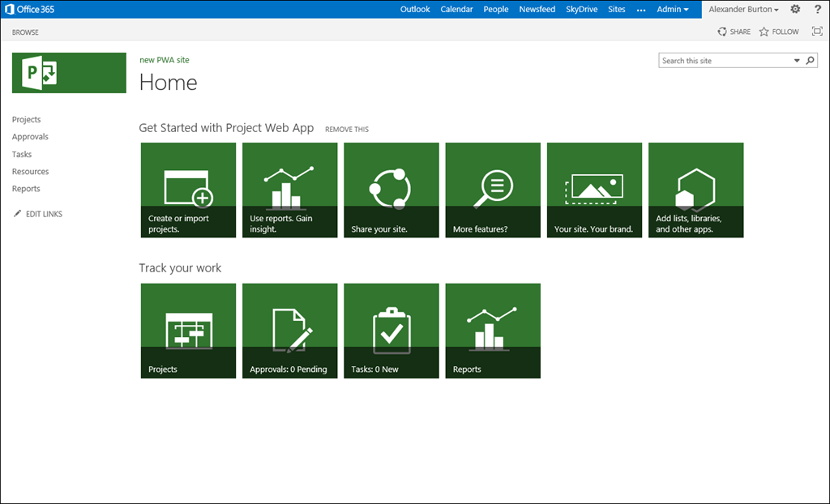This screenshot has height=504, width=830.
Task: Click the Remove This link
Action: pos(347,129)
